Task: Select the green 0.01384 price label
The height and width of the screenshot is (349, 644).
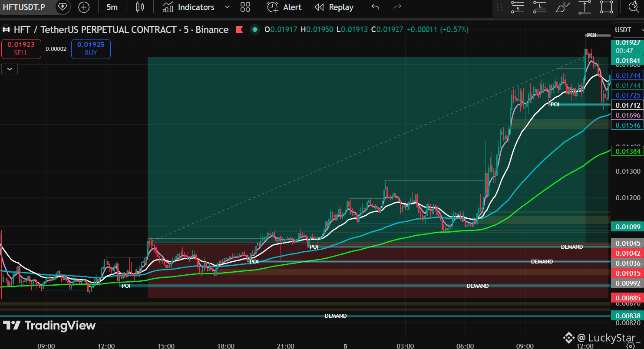Action: point(627,151)
